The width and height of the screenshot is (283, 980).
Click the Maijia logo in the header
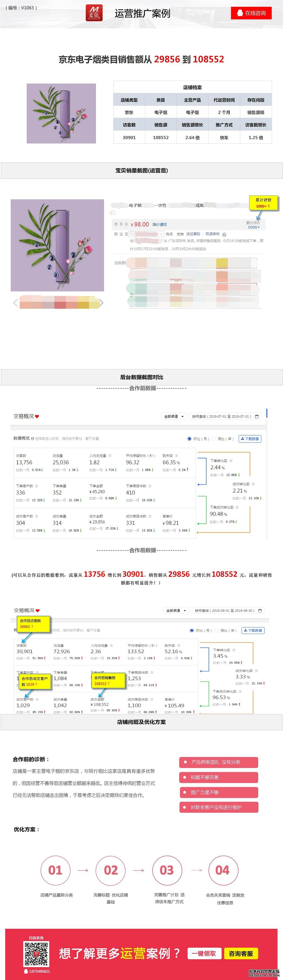94,13
